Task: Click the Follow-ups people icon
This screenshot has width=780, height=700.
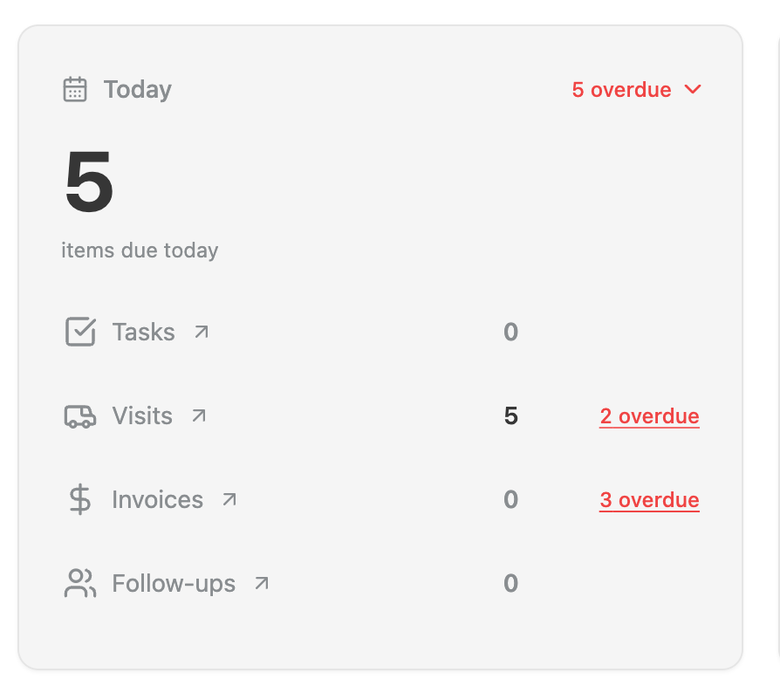Action: pos(80,583)
